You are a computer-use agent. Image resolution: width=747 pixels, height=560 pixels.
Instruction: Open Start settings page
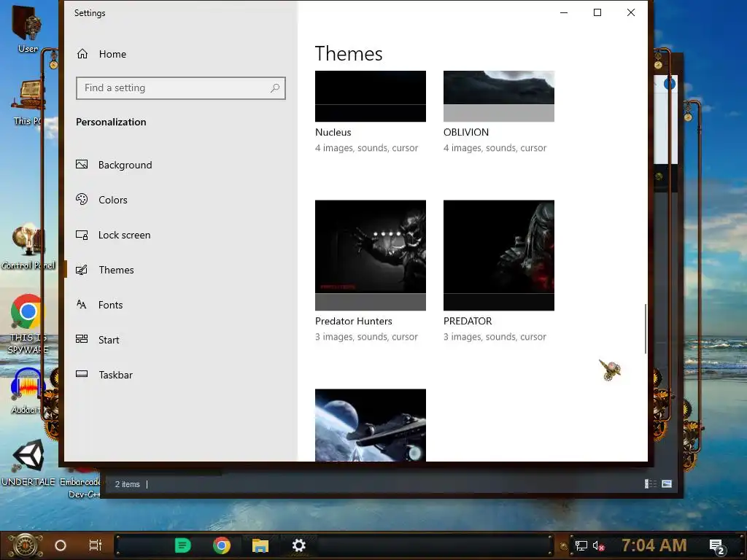(x=98, y=340)
